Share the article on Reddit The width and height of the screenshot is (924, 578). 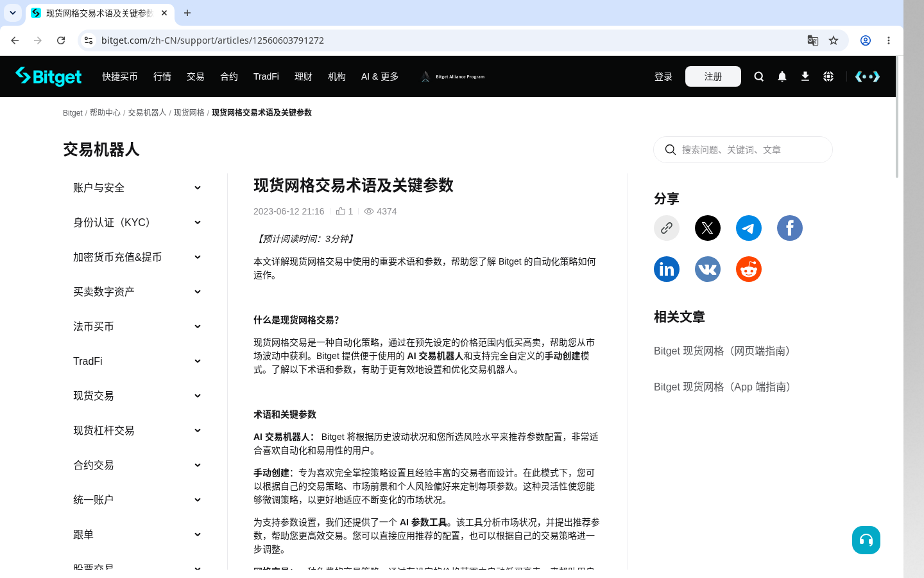749,269
